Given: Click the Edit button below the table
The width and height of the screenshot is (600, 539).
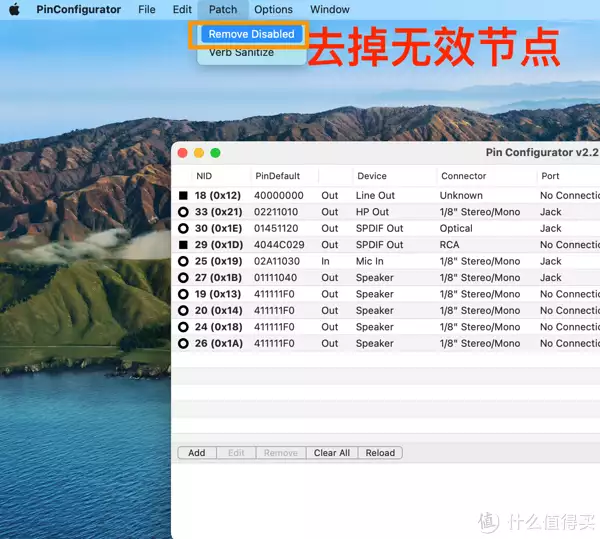Looking at the screenshot, I should 236,453.
